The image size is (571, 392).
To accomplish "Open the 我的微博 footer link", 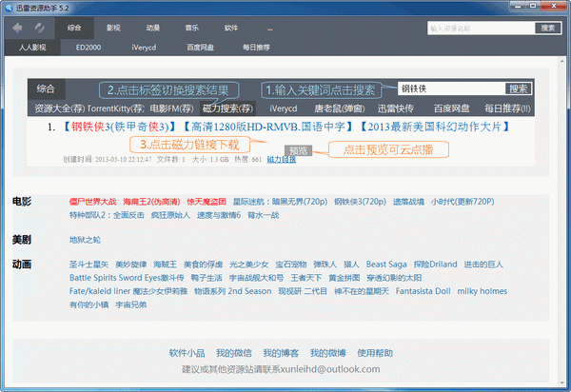I will click(x=327, y=353).
